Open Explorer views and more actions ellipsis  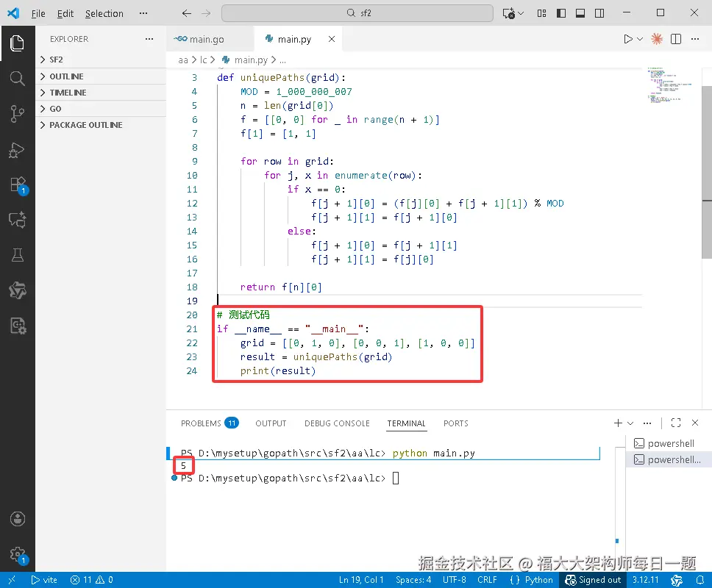point(149,39)
